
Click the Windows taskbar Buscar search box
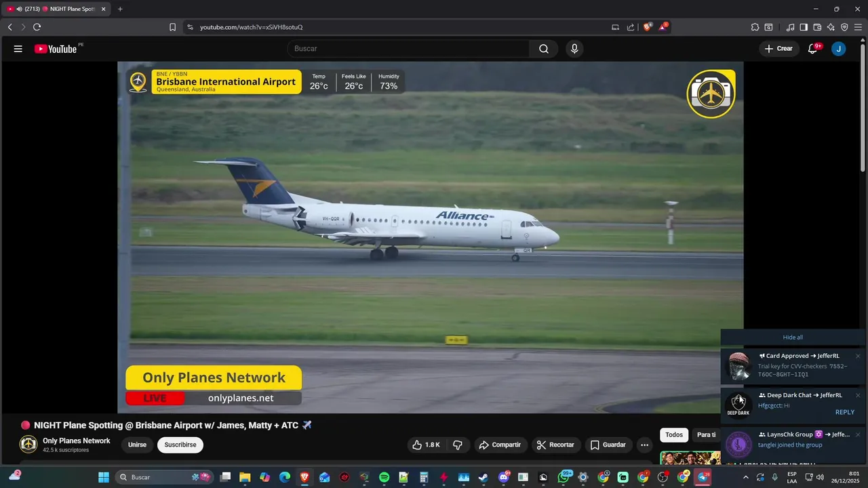(x=164, y=477)
